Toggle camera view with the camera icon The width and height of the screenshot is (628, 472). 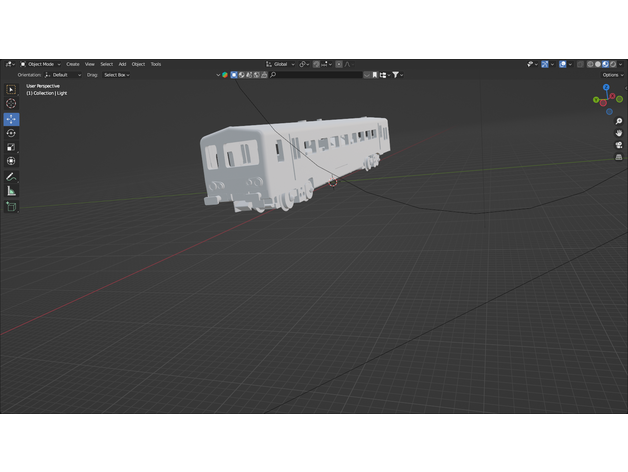(x=618, y=145)
